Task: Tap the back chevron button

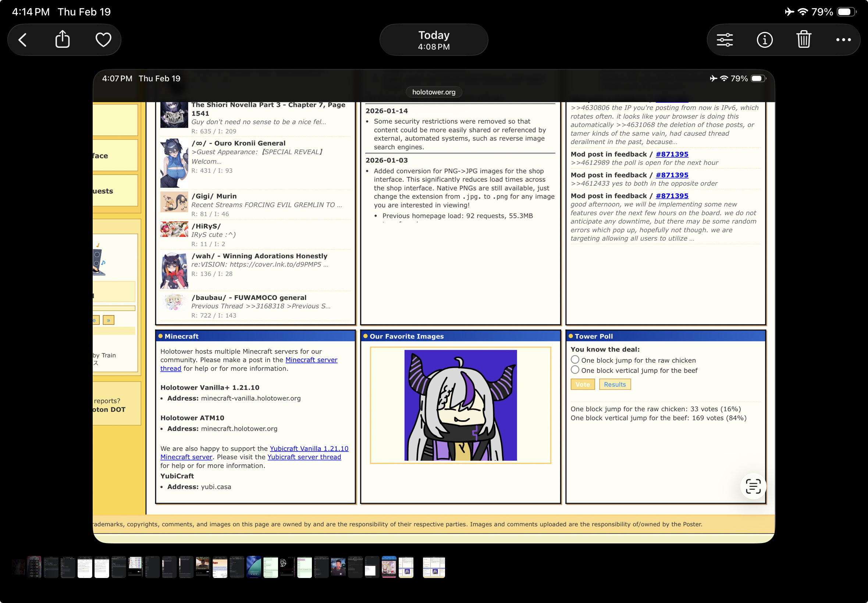Action: coord(23,40)
